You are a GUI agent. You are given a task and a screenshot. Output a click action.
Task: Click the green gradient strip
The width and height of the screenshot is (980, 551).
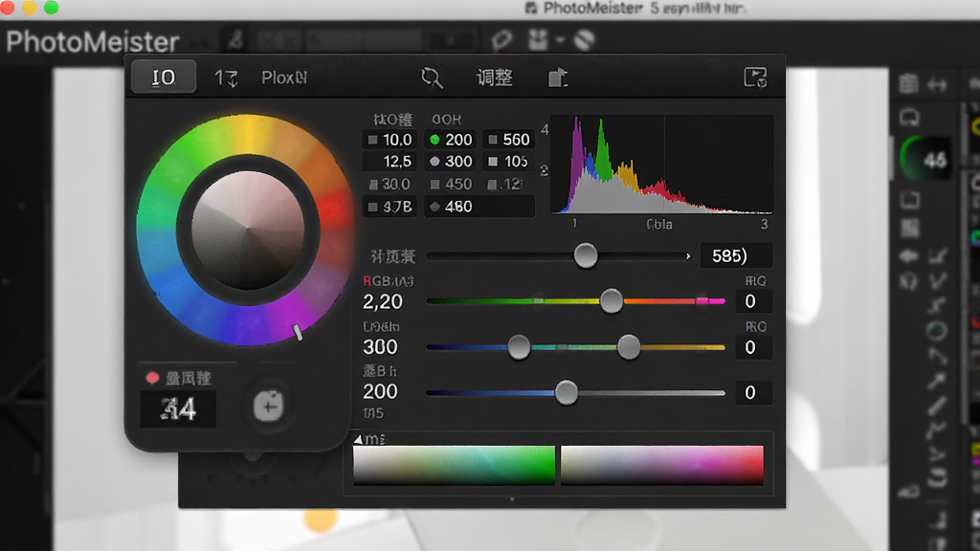tap(454, 465)
